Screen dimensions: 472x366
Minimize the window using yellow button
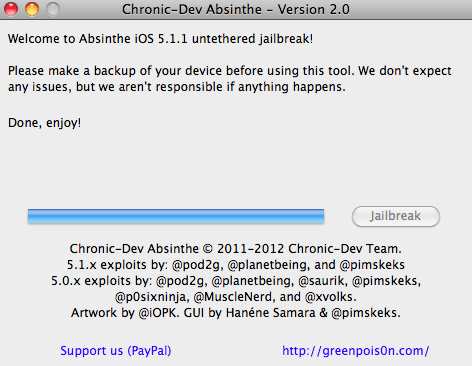click(32, 9)
